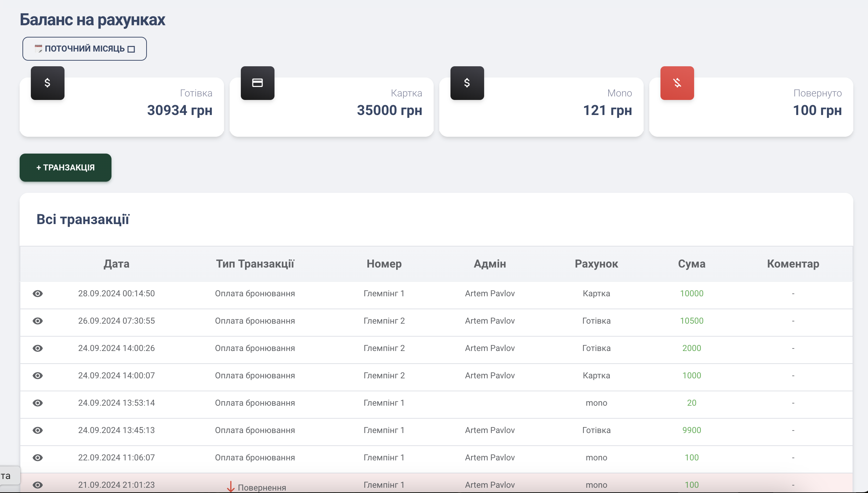Image resolution: width=868 pixels, height=493 pixels.
Task: Click the Тип Транзакції column header
Action: click(255, 264)
